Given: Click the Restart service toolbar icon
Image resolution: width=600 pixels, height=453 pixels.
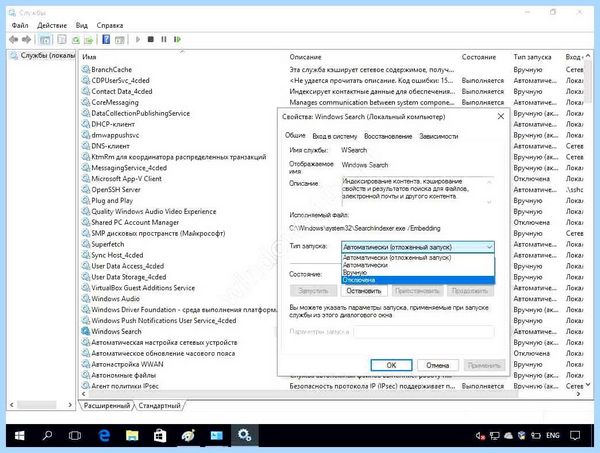Looking at the screenshot, I should click(177, 39).
